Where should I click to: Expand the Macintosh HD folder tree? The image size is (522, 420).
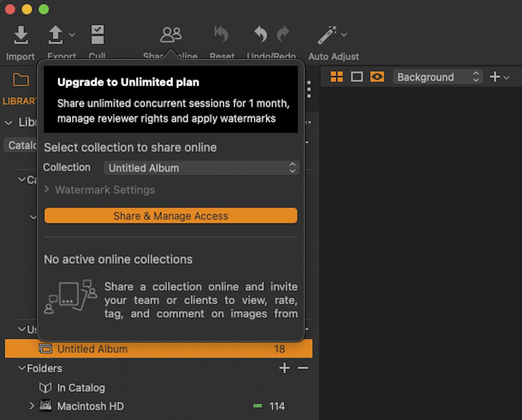point(31,406)
